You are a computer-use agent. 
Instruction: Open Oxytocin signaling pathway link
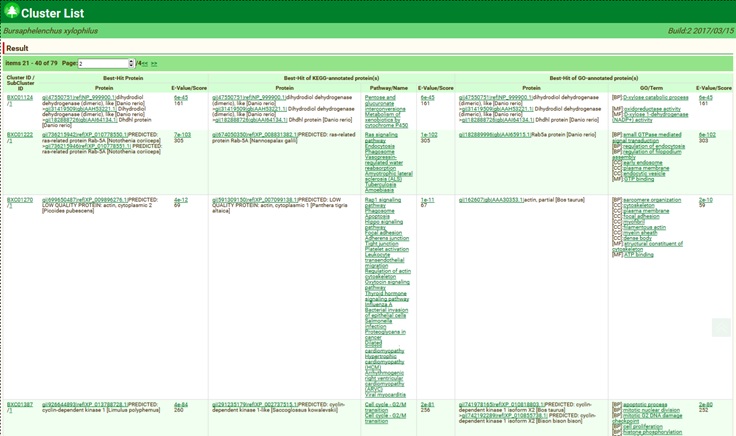coord(387,285)
